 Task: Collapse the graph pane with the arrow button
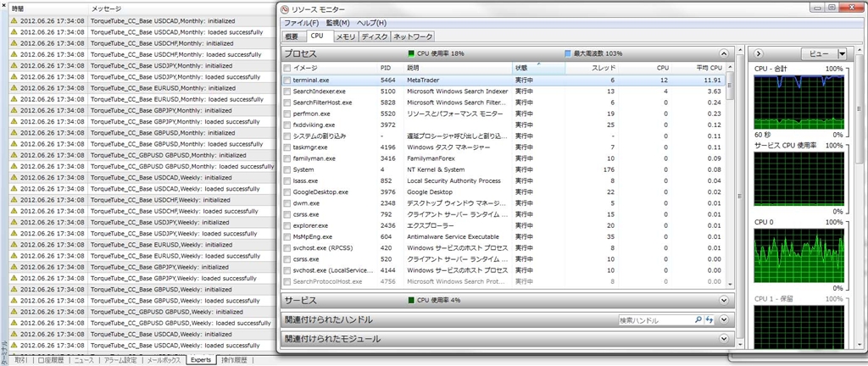tap(759, 53)
